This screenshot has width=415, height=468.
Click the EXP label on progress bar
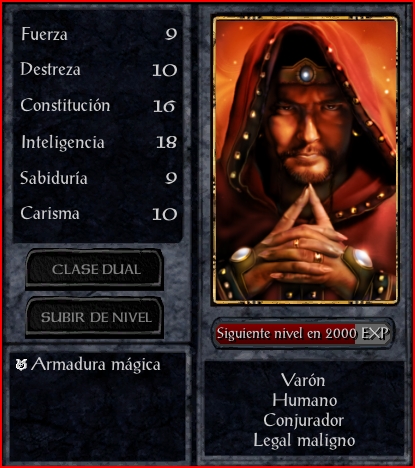click(x=375, y=333)
